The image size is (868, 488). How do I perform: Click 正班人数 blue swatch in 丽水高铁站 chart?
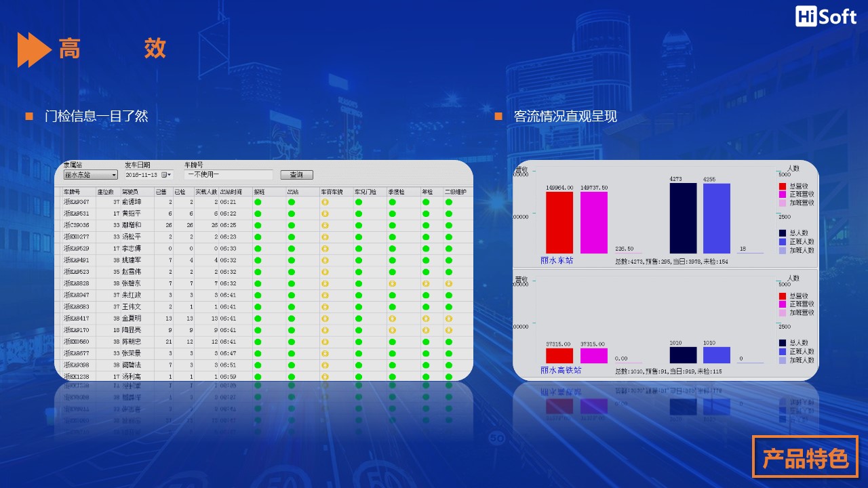pos(782,352)
